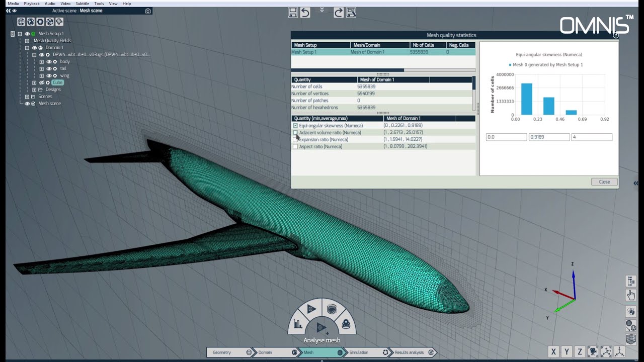
Task: Click the XYZ fit-view icon
Action: point(606,351)
